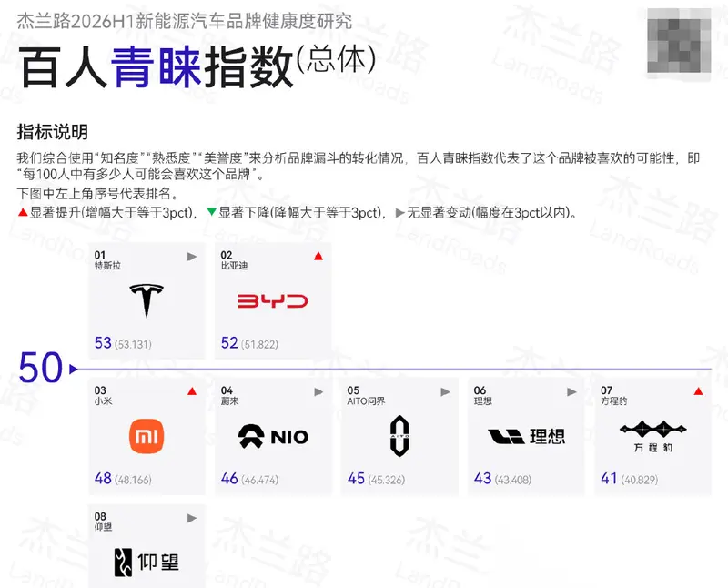Click the gray arrow on AITO问界 card
728x588 pixels.
coord(445,392)
